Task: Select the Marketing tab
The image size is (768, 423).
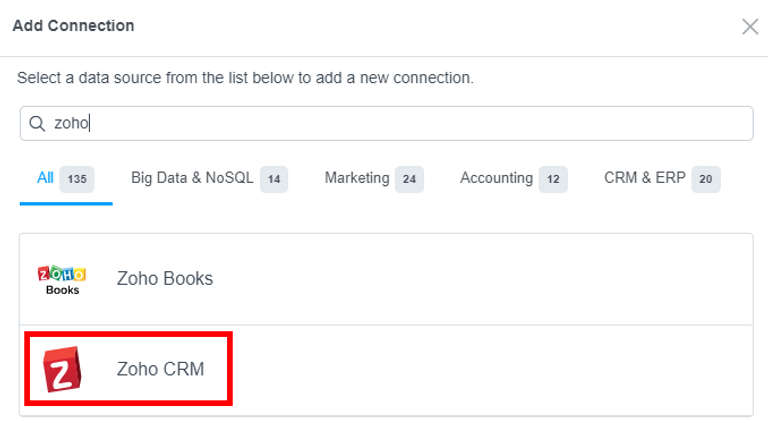Action: point(374,179)
